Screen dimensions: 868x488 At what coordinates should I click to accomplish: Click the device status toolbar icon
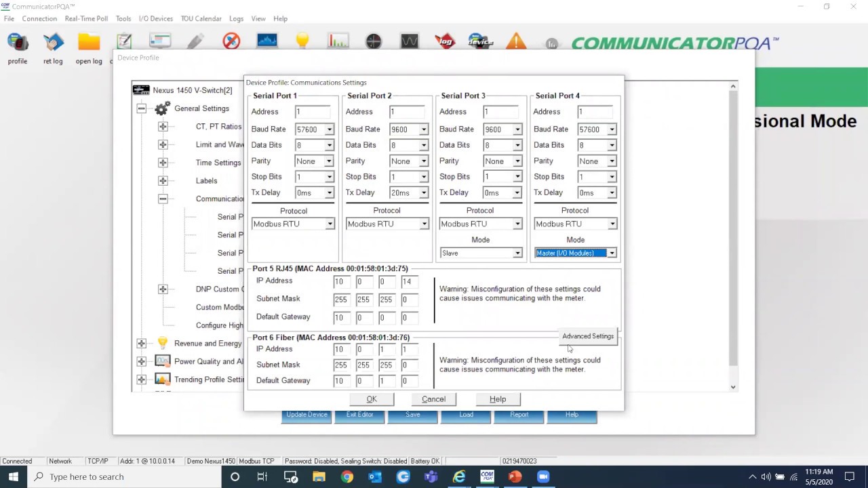480,41
